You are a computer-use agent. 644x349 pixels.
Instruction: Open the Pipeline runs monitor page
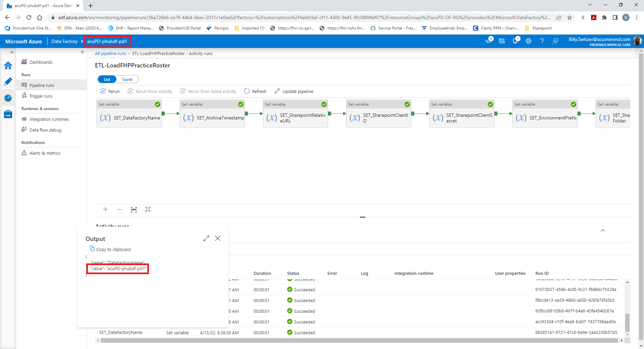42,85
